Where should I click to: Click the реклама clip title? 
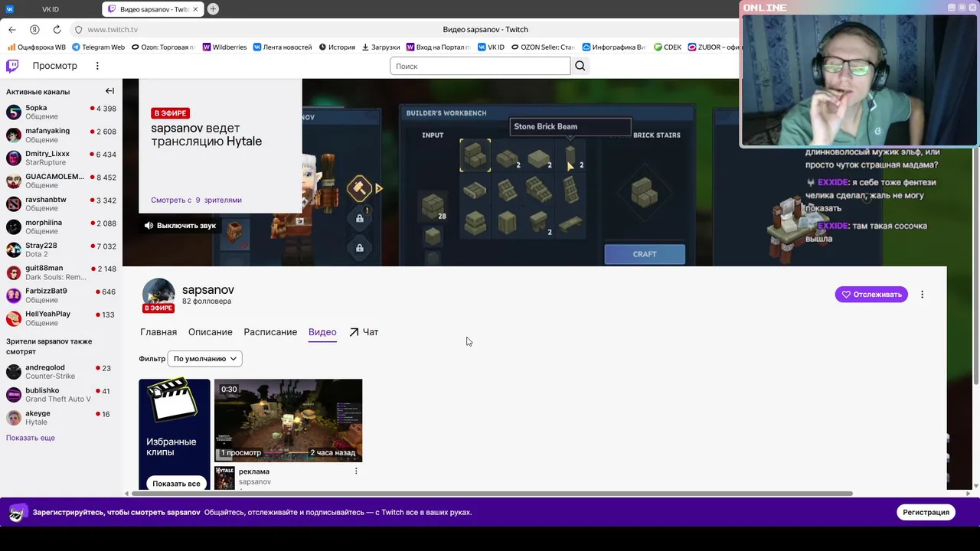(254, 471)
